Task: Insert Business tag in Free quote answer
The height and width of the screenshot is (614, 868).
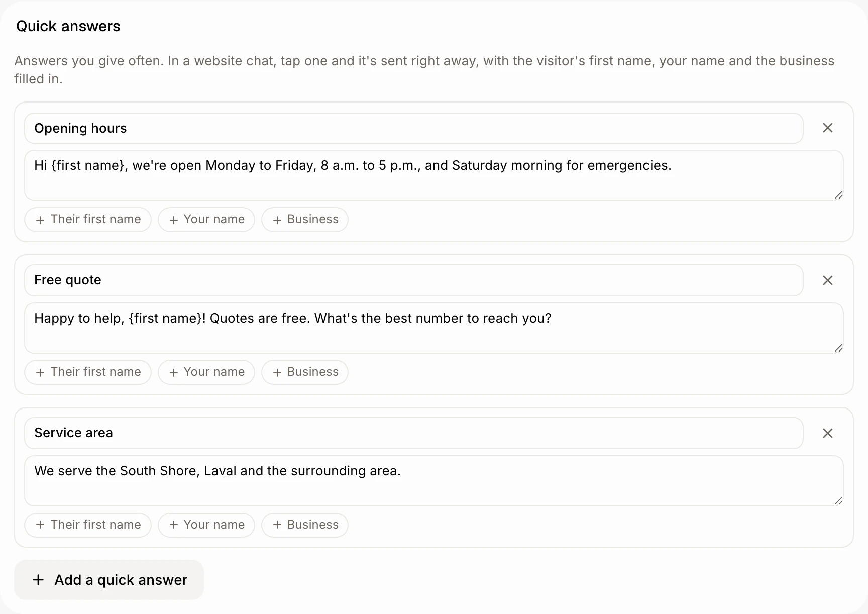Action: 305,372
